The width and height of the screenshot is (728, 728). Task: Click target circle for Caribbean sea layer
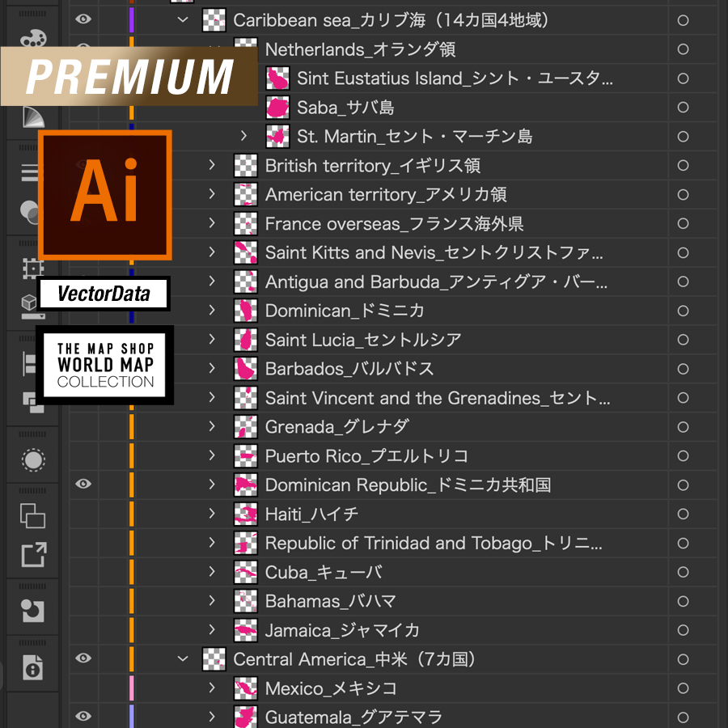click(683, 20)
